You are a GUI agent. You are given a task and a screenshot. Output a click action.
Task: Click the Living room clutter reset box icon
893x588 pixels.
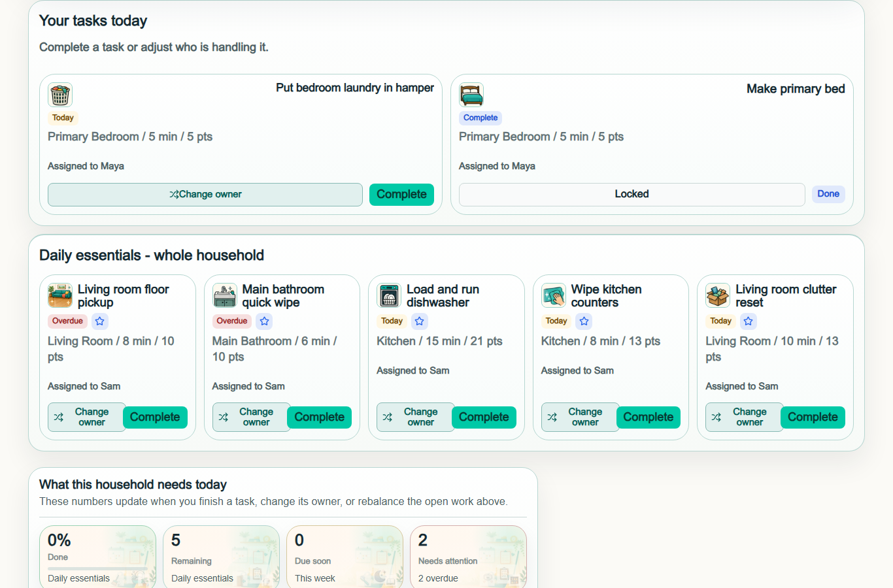pyautogui.click(x=718, y=296)
